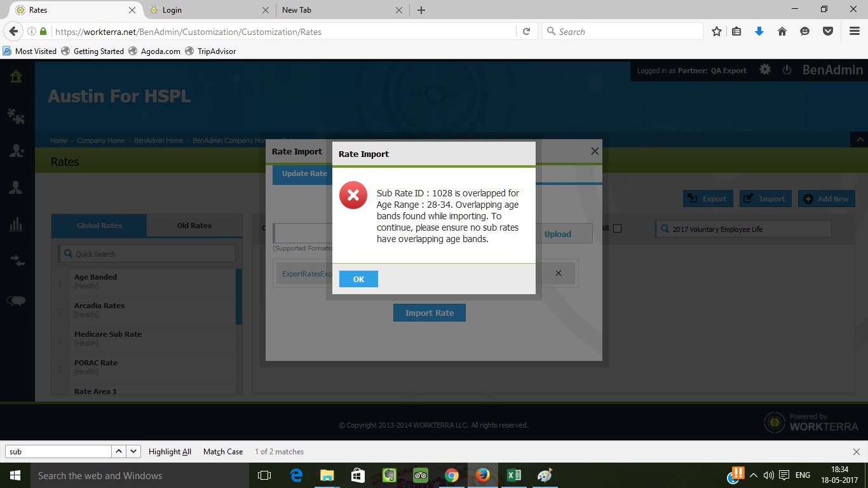The height and width of the screenshot is (488, 868).
Task: Click the Pocket icon in toolbar
Action: tap(828, 31)
